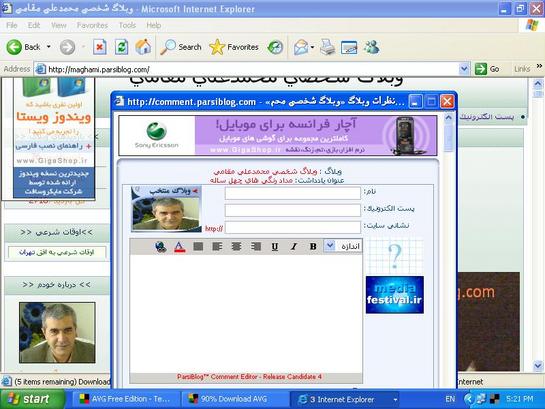Click the Bold icon in comment editor
The width and height of the screenshot is (545, 409).
click(x=313, y=246)
